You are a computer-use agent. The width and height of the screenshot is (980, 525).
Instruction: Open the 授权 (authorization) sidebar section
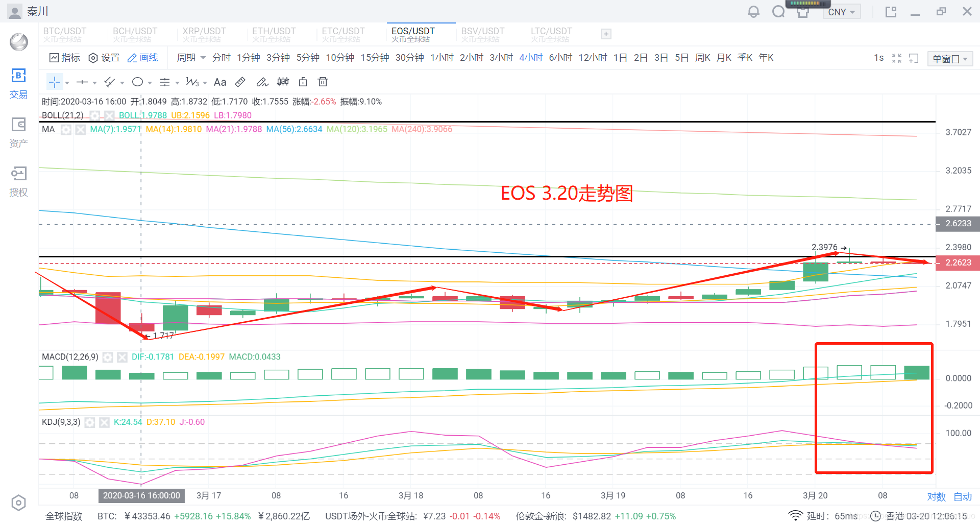18,182
